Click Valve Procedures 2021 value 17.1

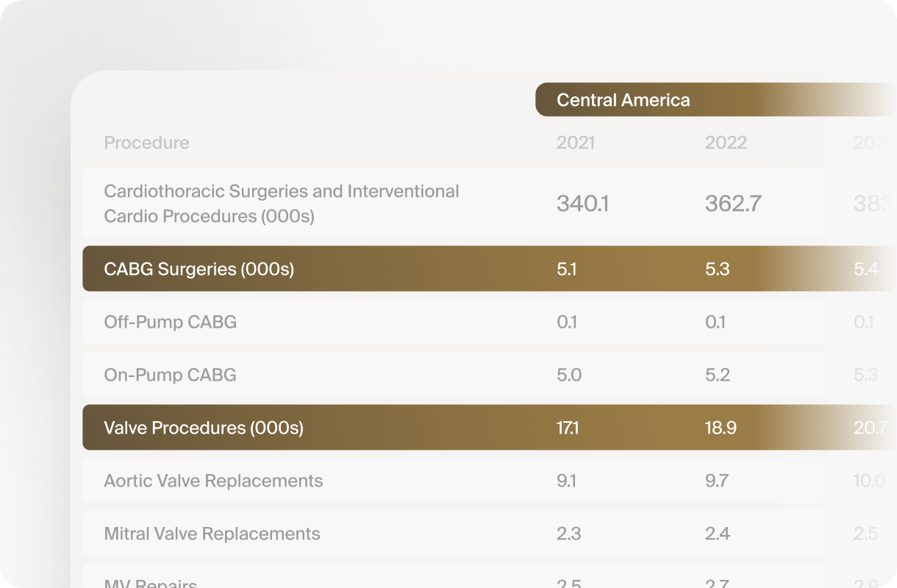tap(568, 428)
